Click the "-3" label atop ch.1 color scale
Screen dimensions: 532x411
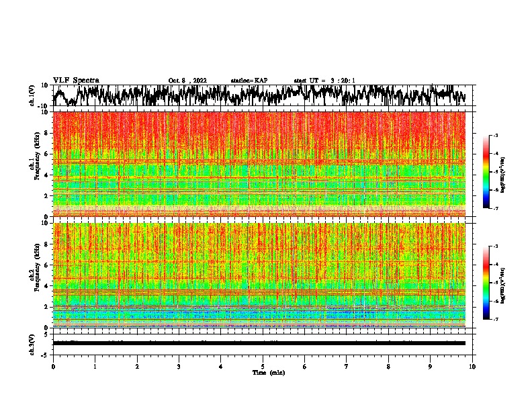click(x=495, y=135)
